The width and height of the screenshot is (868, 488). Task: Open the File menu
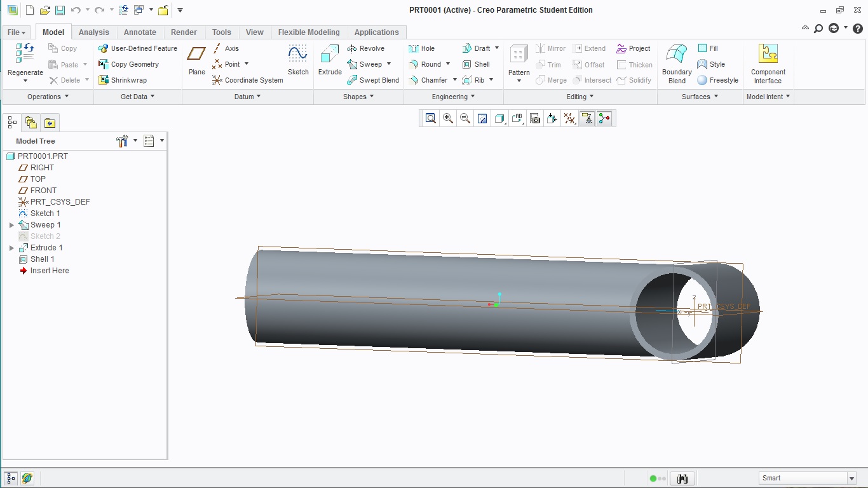pos(17,32)
